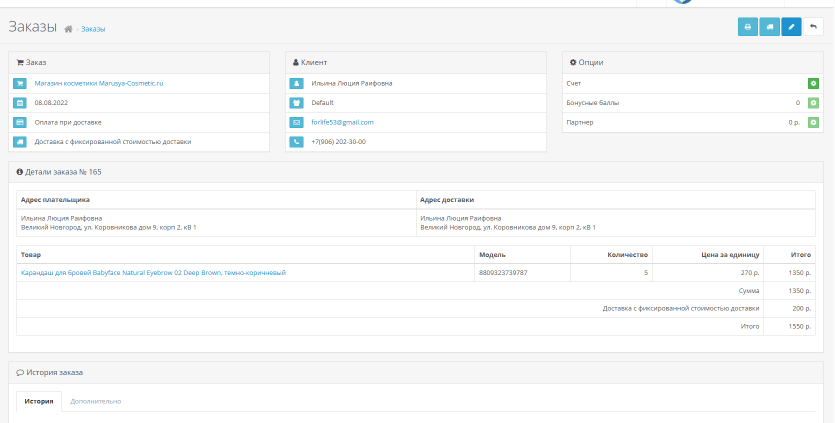
Task: Go to Заказы breadcrumb link
Action: point(93,29)
